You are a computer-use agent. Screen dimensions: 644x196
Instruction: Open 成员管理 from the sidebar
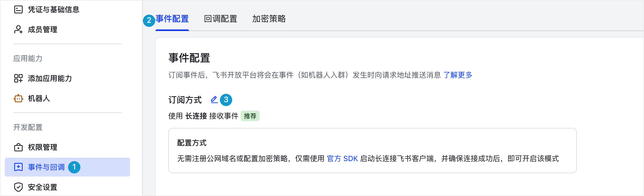coord(43,29)
